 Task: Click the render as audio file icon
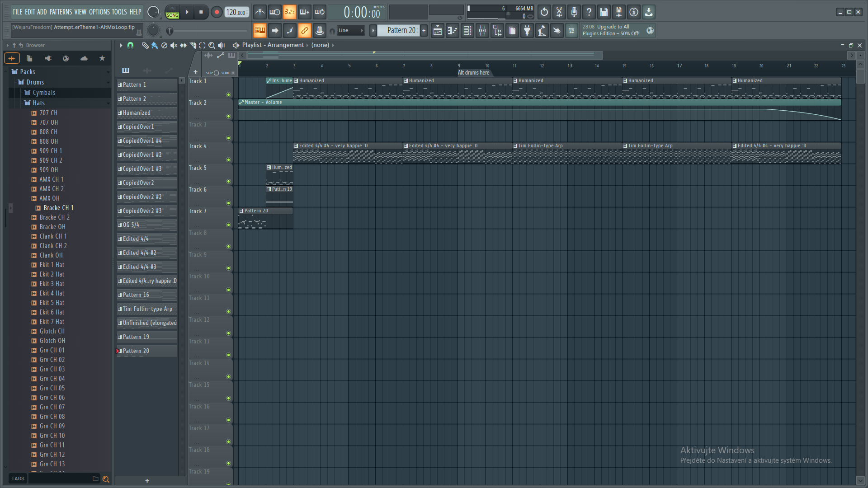pos(619,12)
